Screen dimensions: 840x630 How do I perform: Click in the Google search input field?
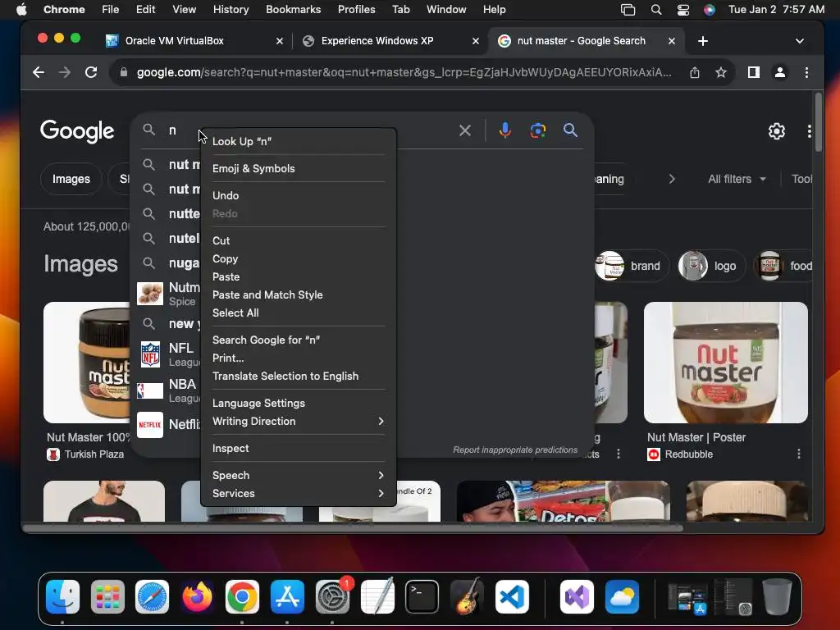(x=311, y=130)
